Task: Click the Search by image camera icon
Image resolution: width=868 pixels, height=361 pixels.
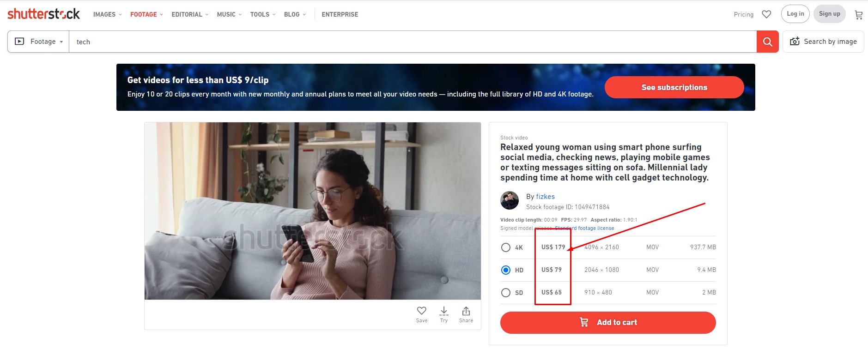Action: click(795, 42)
